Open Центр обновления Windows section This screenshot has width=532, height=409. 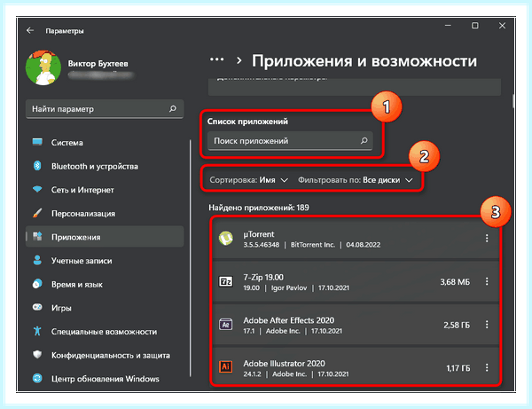(105, 379)
